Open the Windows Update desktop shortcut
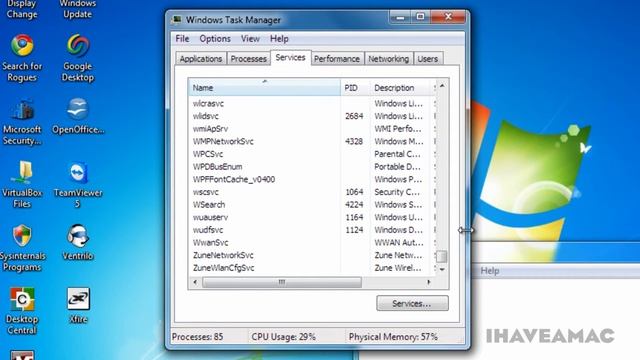The image size is (640, 360). point(78,9)
